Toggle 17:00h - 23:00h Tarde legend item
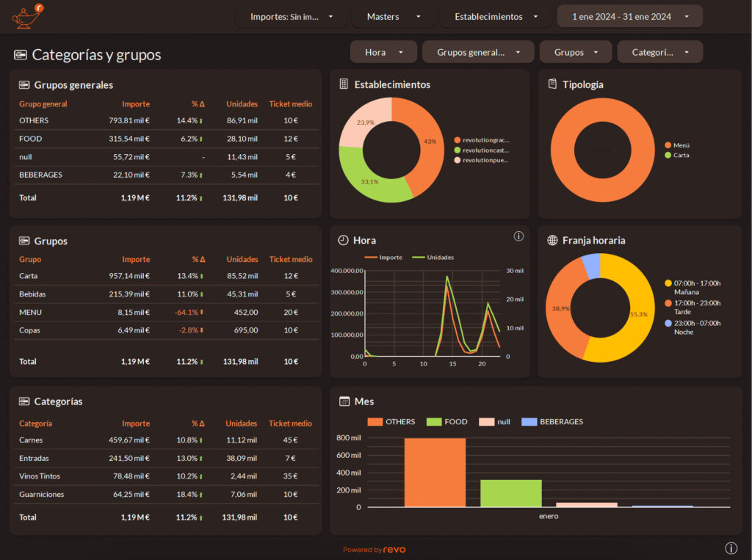Screen dimensions: 752x560 693,308
